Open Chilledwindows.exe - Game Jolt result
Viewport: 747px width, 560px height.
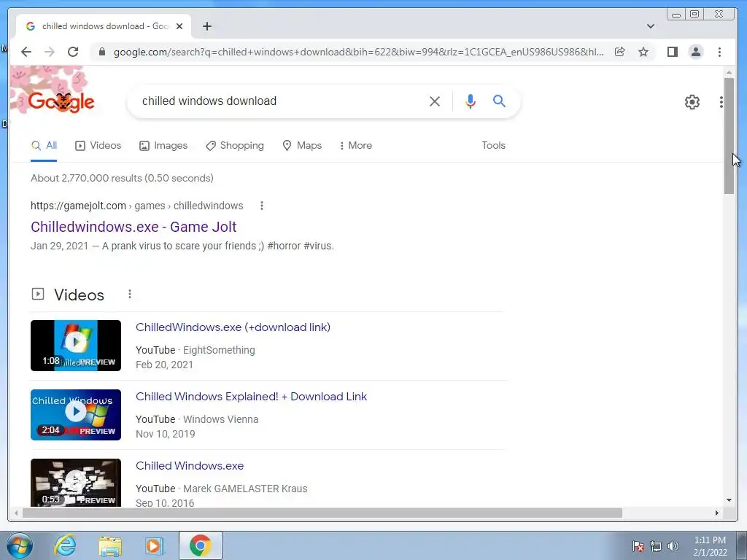[133, 227]
